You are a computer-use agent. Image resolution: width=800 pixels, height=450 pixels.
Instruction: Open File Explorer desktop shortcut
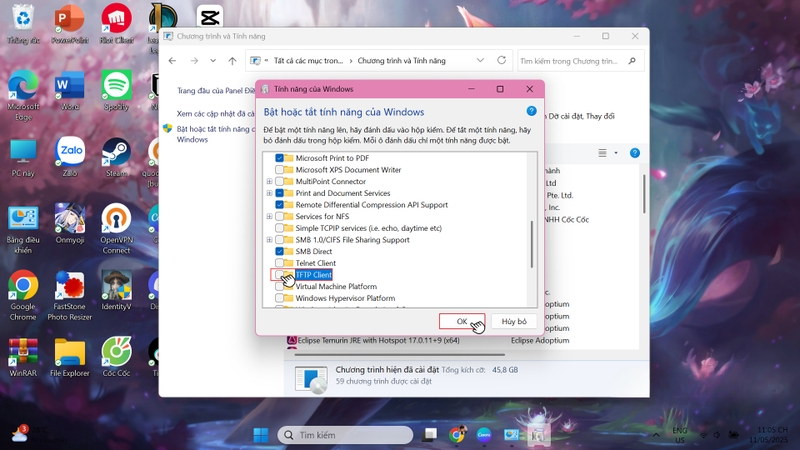tap(69, 358)
